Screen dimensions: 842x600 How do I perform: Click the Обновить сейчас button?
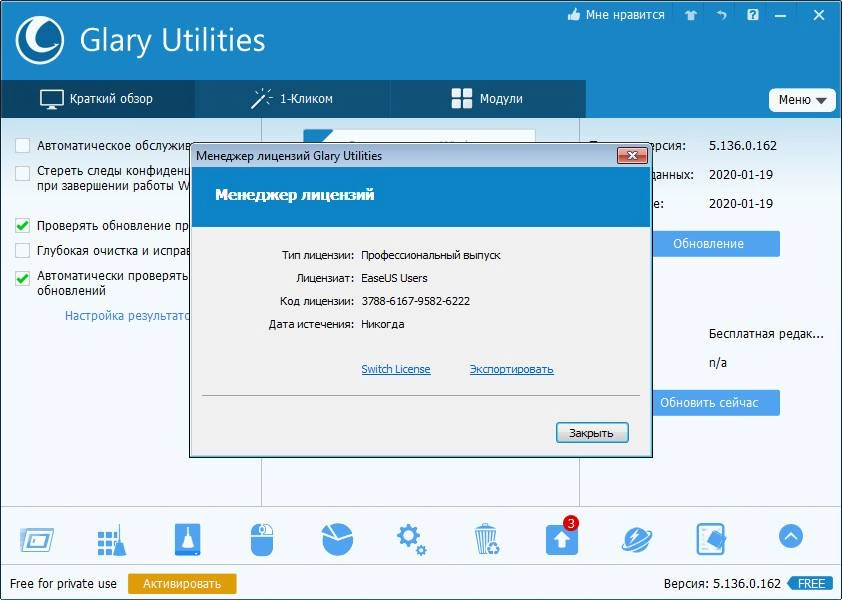[x=715, y=403]
